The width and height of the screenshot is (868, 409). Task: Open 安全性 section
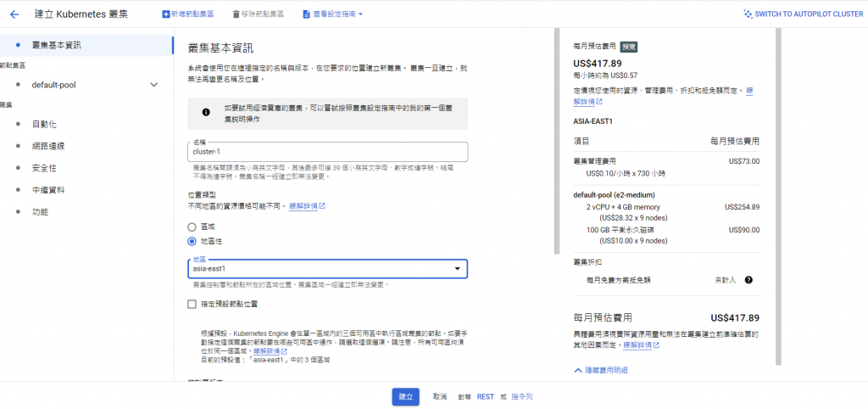coord(44,168)
